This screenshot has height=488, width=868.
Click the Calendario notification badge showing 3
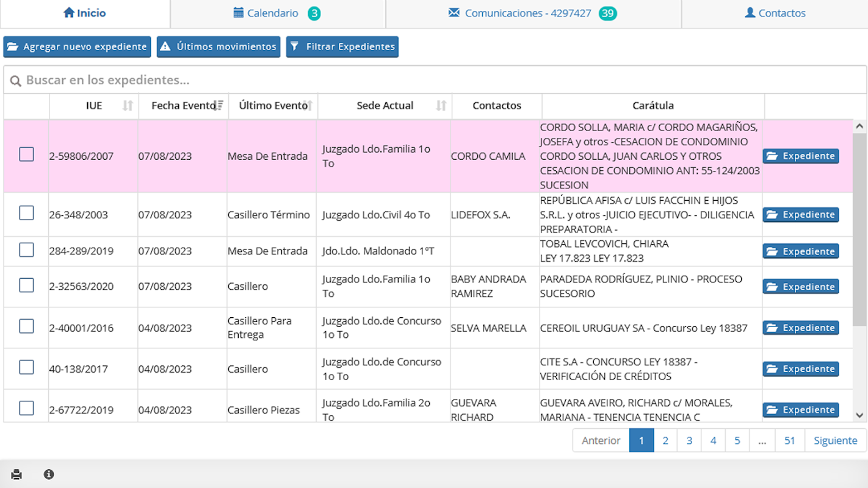pyautogui.click(x=314, y=13)
